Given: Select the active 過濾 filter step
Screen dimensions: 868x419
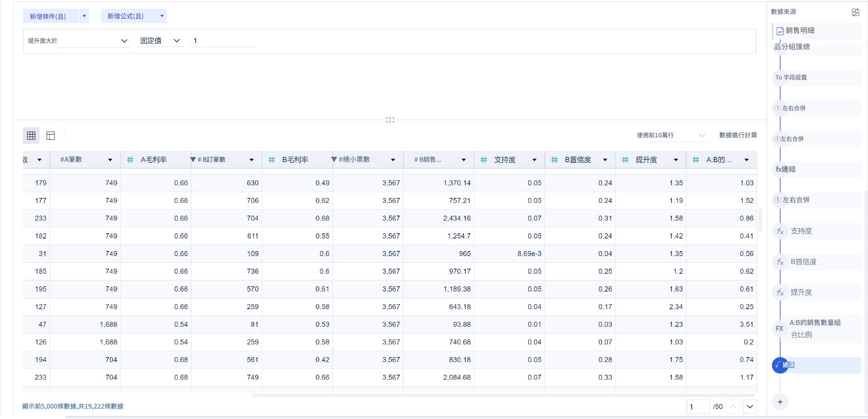Looking at the screenshot, I should click(816, 365).
